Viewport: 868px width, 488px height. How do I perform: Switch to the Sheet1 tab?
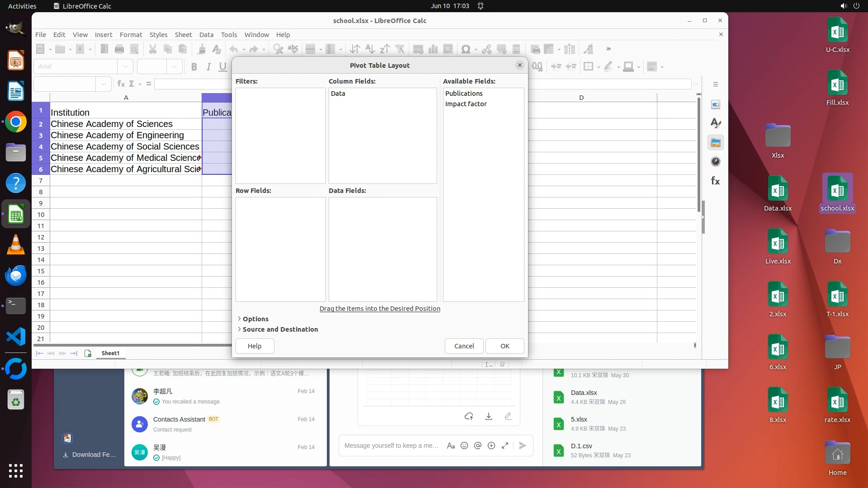pos(110,353)
